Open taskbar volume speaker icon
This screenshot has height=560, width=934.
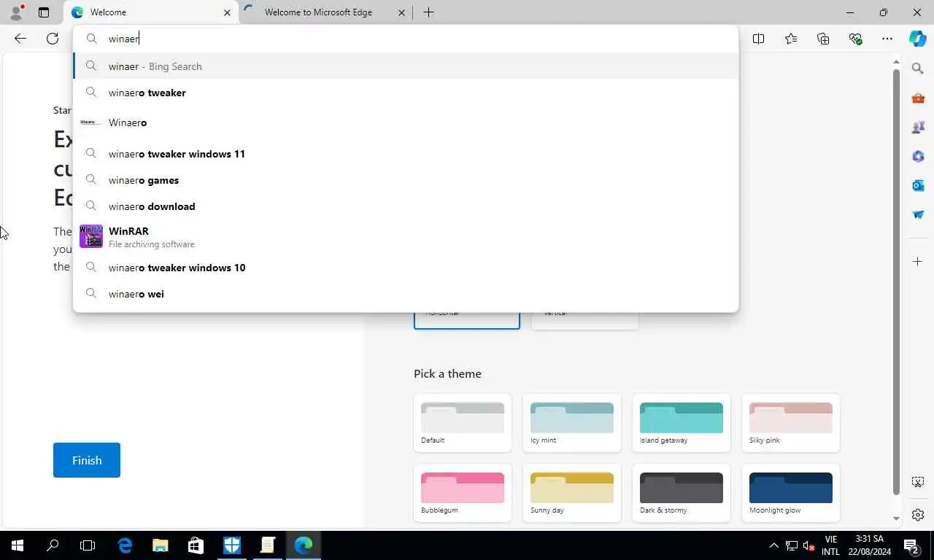808,545
